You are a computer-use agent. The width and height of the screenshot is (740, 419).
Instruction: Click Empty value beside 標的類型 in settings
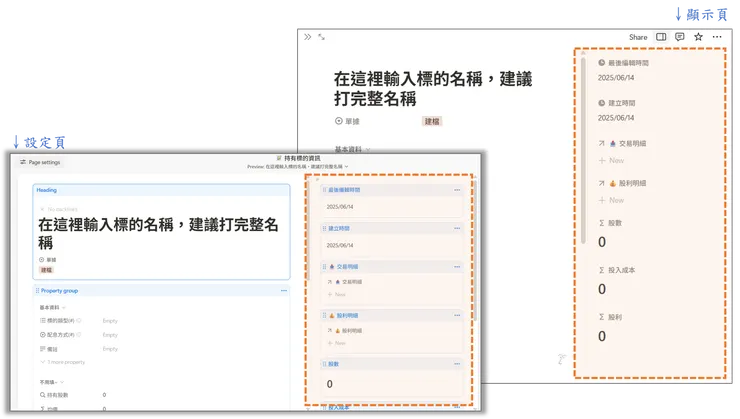tap(110, 321)
